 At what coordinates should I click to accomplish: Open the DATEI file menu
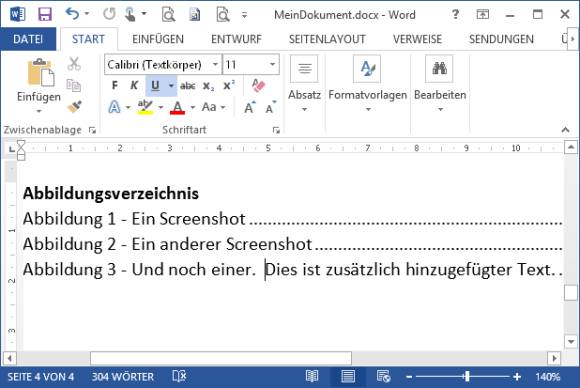[x=28, y=39]
